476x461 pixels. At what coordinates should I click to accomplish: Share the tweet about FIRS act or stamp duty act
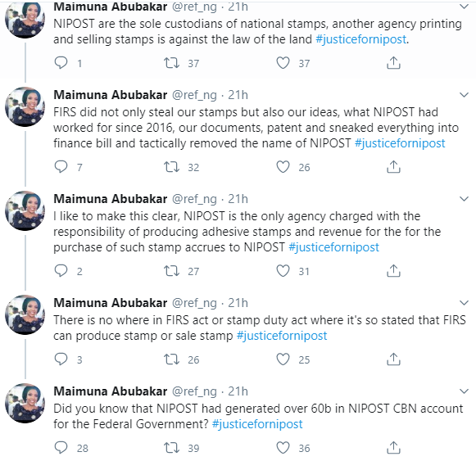(393, 359)
